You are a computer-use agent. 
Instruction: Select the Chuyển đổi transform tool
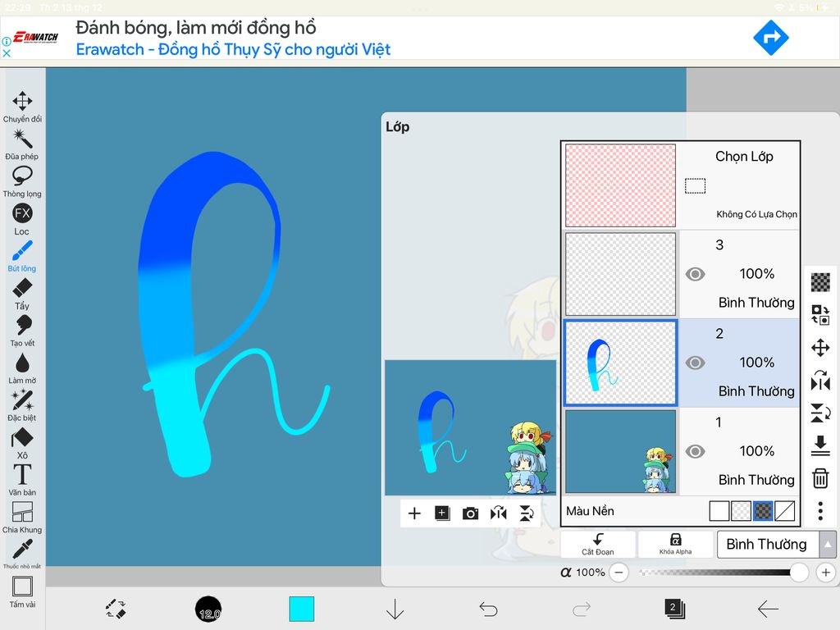[x=22, y=107]
